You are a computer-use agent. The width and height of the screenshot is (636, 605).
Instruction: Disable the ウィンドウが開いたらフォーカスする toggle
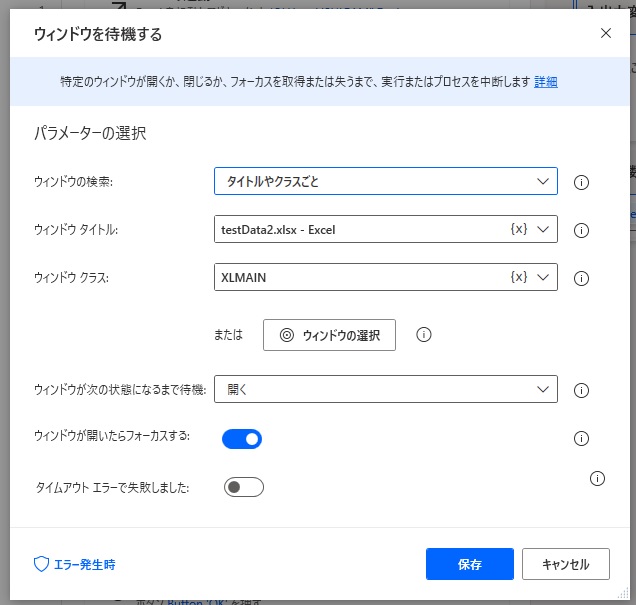(242, 438)
